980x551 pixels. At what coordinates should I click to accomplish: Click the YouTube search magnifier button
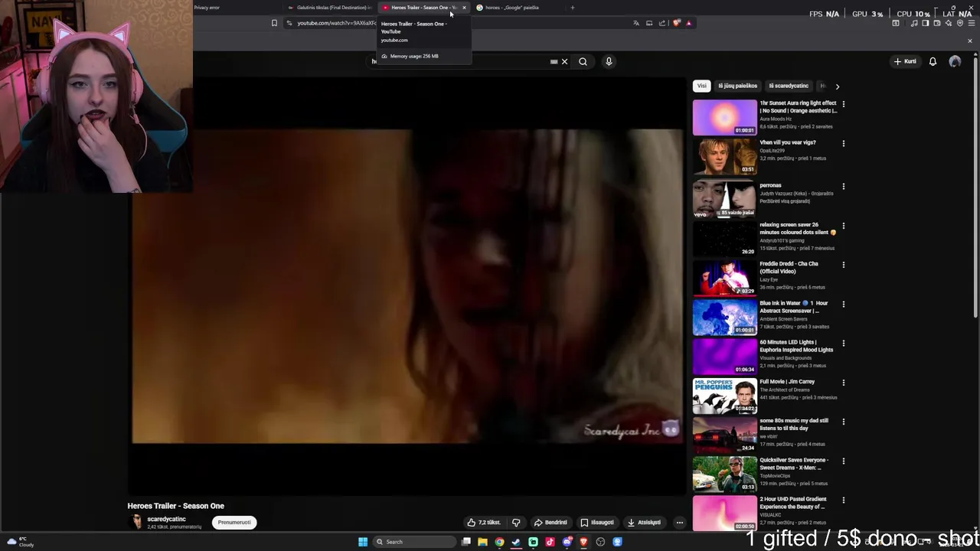pos(583,62)
